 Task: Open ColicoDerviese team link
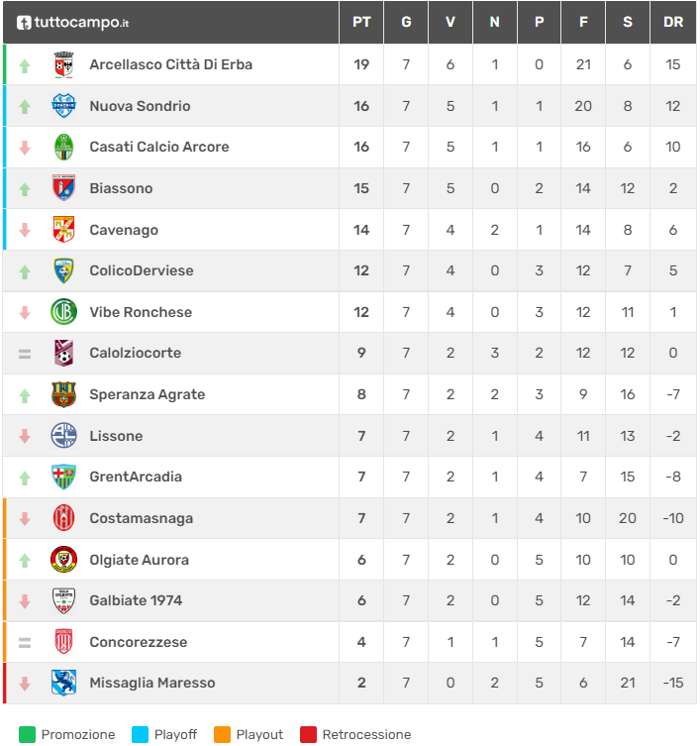click(142, 270)
